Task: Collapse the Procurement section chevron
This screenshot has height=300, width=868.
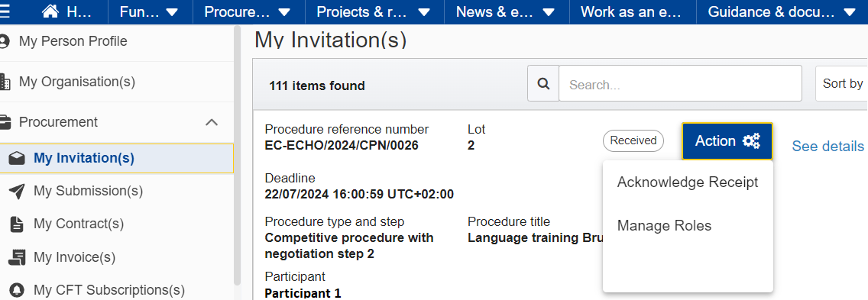Action: (x=212, y=122)
